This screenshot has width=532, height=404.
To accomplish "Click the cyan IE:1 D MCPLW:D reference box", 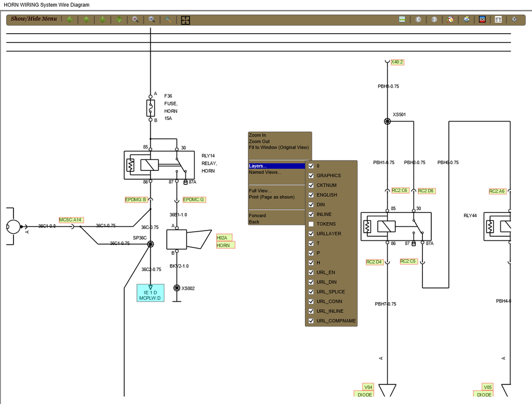I will coord(150,293).
